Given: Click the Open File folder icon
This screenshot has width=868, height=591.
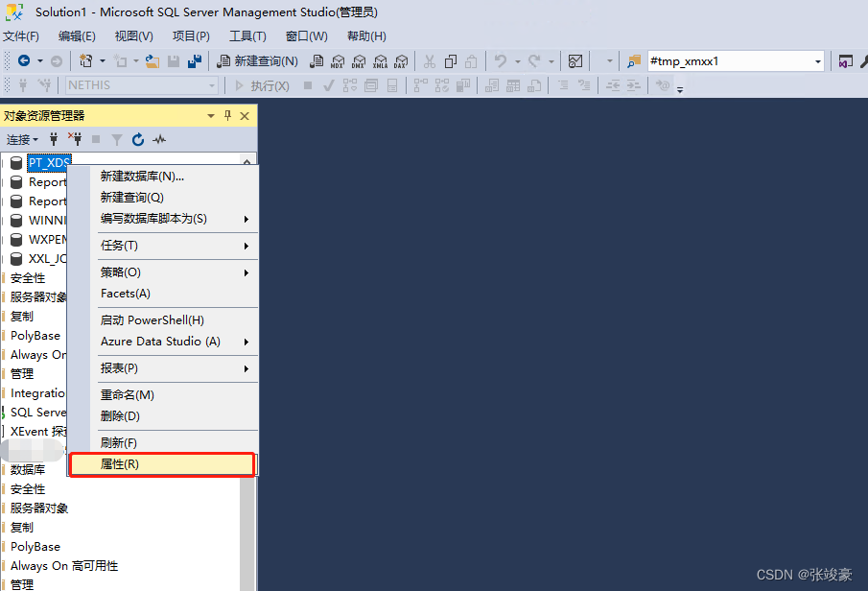Looking at the screenshot, I should pyautogui.click(x=152, y=60).
